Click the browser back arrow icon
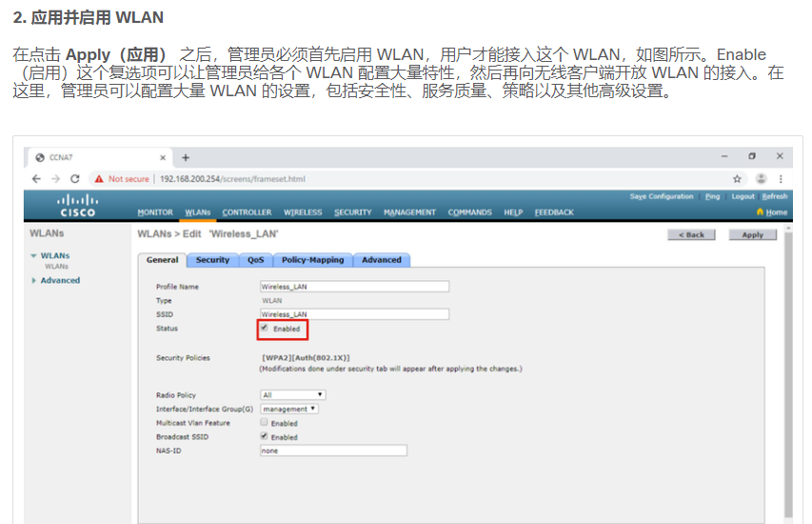 click(x=37, y=178)
